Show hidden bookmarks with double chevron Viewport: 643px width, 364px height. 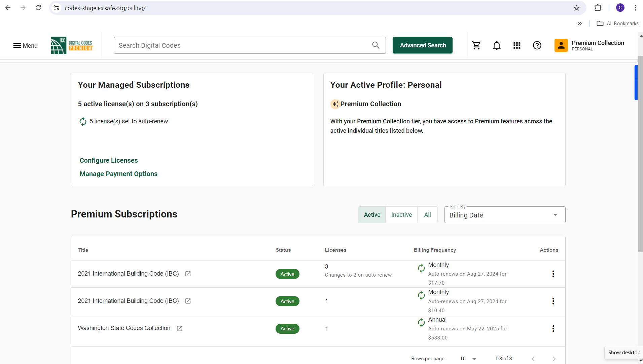(x=580, y=24)
